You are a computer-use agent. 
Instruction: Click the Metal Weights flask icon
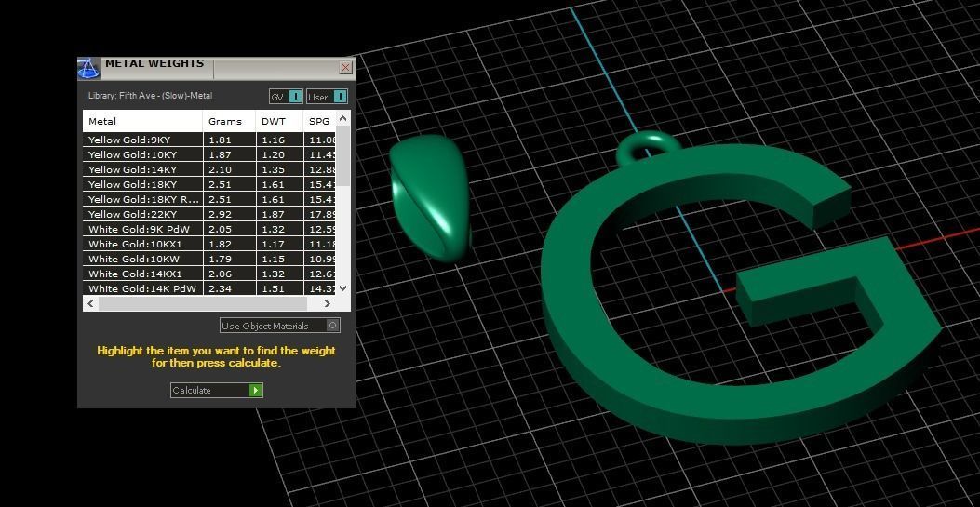tap(88, 68)
